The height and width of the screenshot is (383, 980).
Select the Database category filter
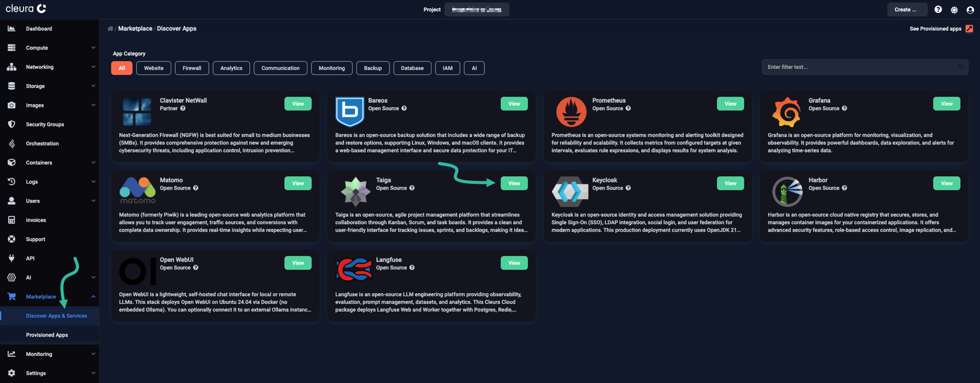click(412, 68)
